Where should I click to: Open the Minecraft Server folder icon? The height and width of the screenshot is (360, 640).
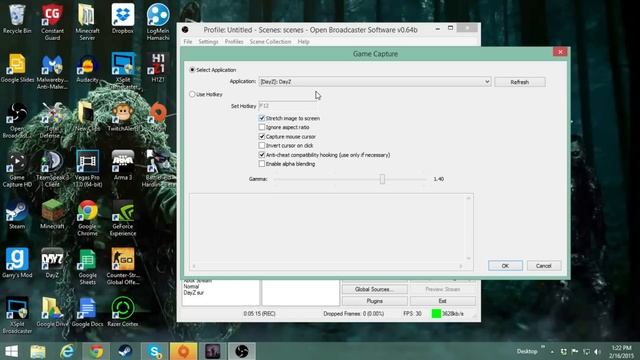tap(87, 22)
